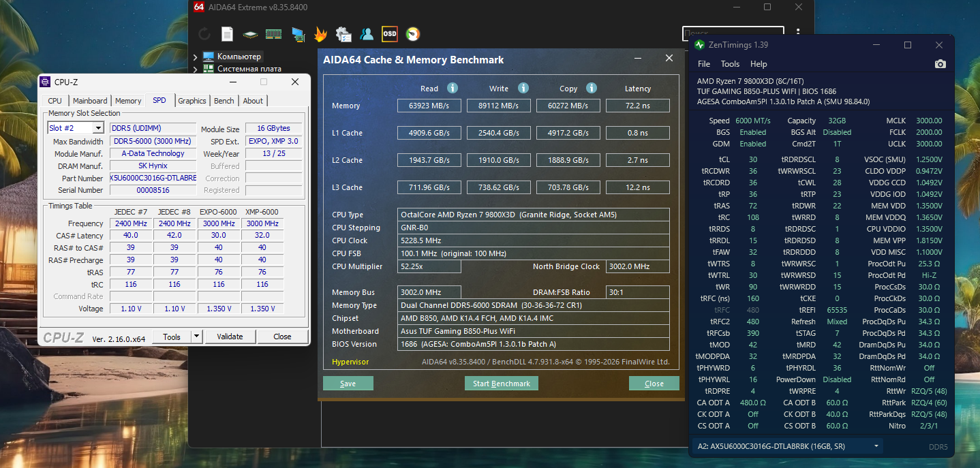Start the System Stability Test flame icon
The image size is (980, 468).
[x=320, y=34]
